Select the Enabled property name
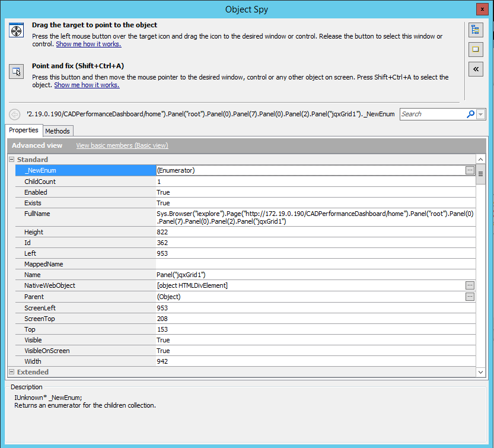 (x=36, y=192)
